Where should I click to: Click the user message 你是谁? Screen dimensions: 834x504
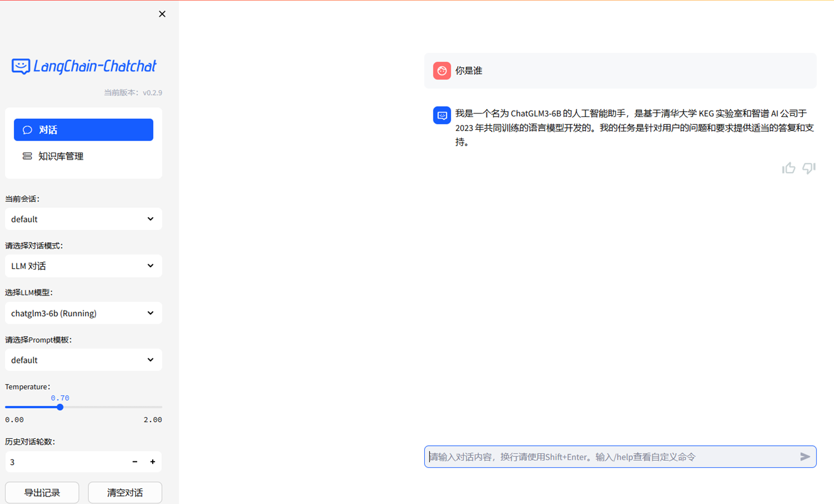[469, 70]
